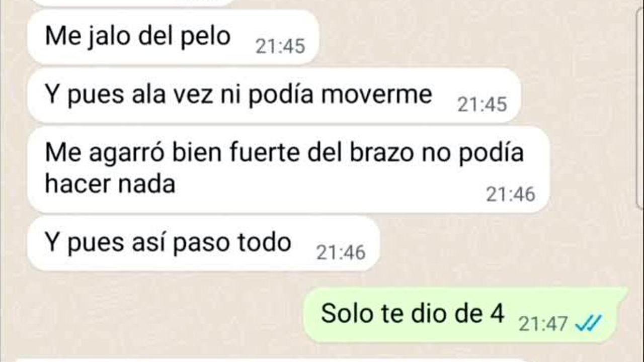Select the green "Solo te dio de 4" message
This screenshot has height=362, width=644.
[x=465, y=315]
